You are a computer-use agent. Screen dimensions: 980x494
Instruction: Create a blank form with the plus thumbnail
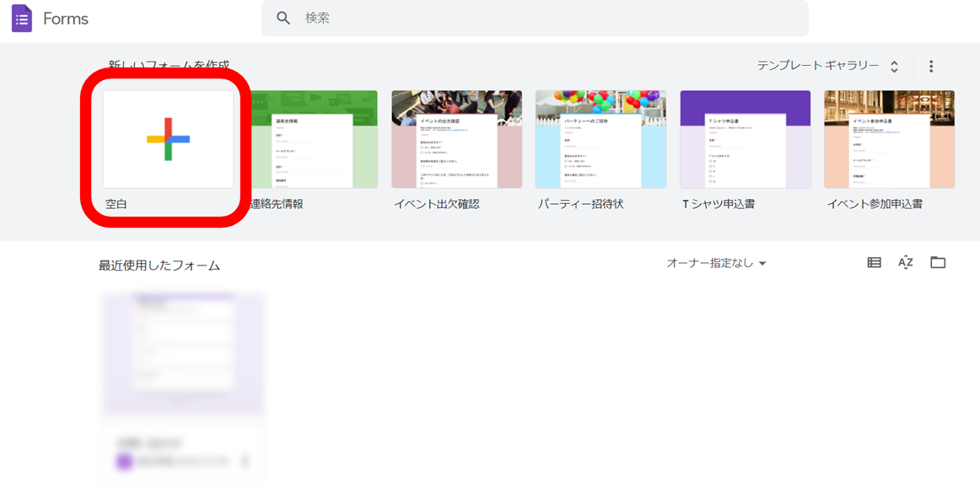(168, 139)
